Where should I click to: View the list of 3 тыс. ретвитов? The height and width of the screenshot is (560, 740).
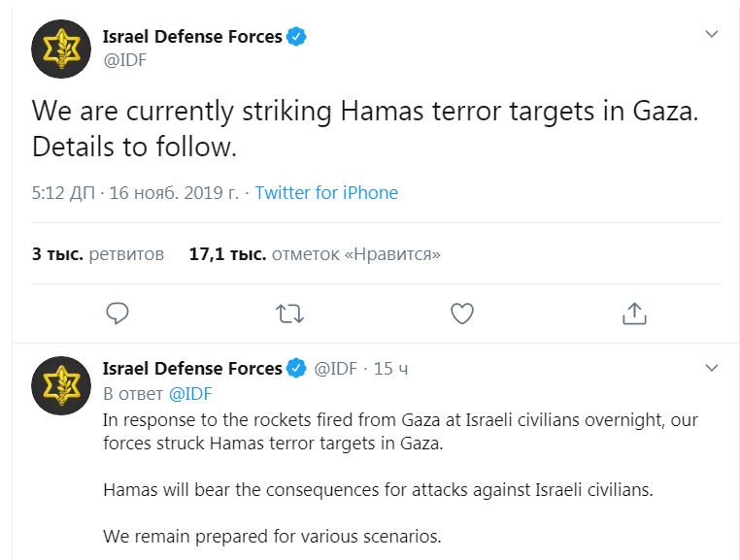point(98,254)
